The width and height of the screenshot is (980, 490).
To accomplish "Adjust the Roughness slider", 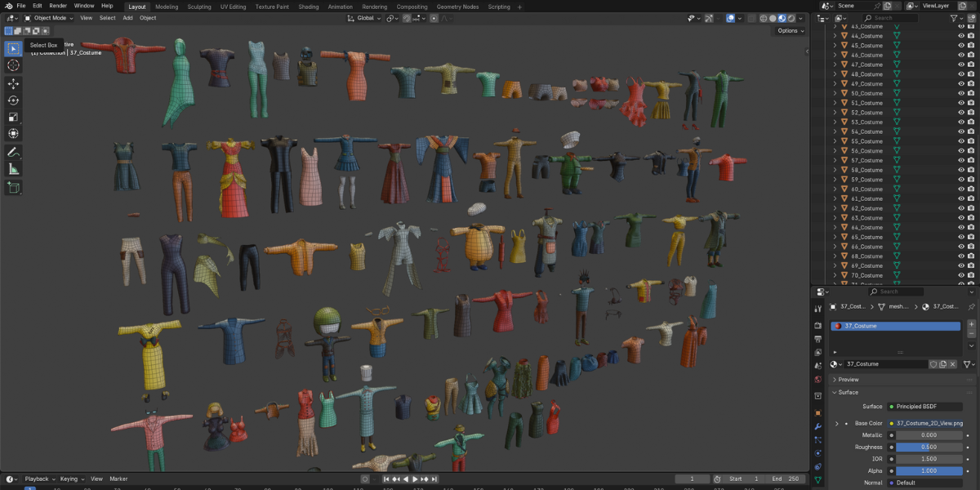I will pyautogui.click(x=929, y=448).
